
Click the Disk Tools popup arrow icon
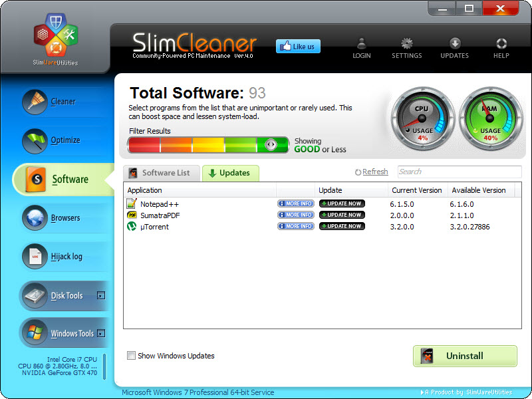pyautogui.click(x=101, y=295)
